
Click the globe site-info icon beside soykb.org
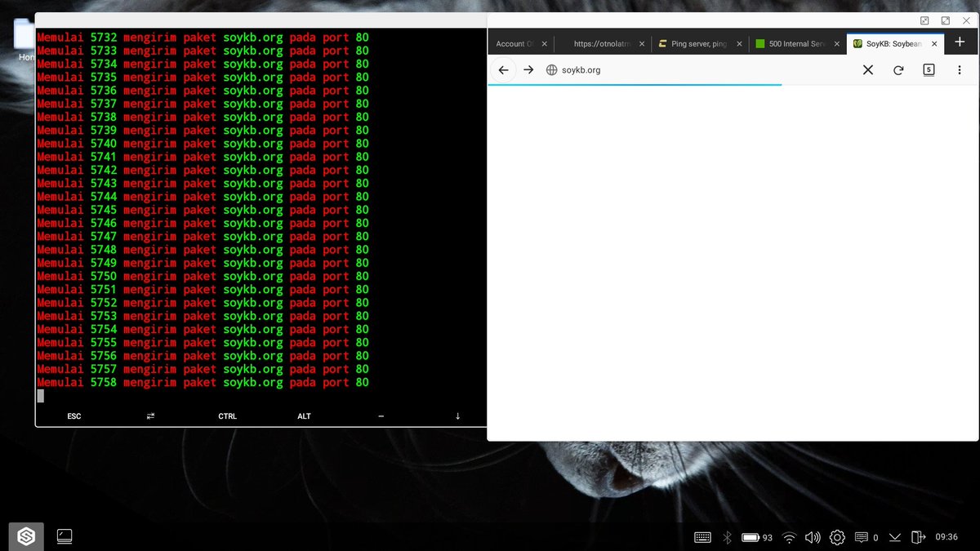click(551, 70)
